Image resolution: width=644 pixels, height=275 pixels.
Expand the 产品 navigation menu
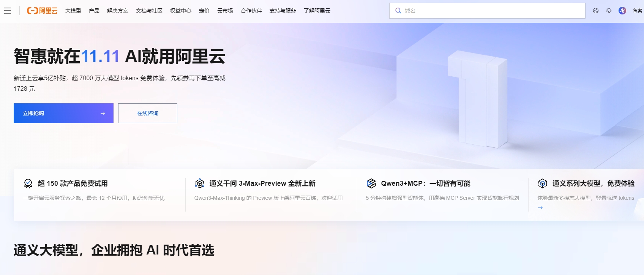pos(94,11)
